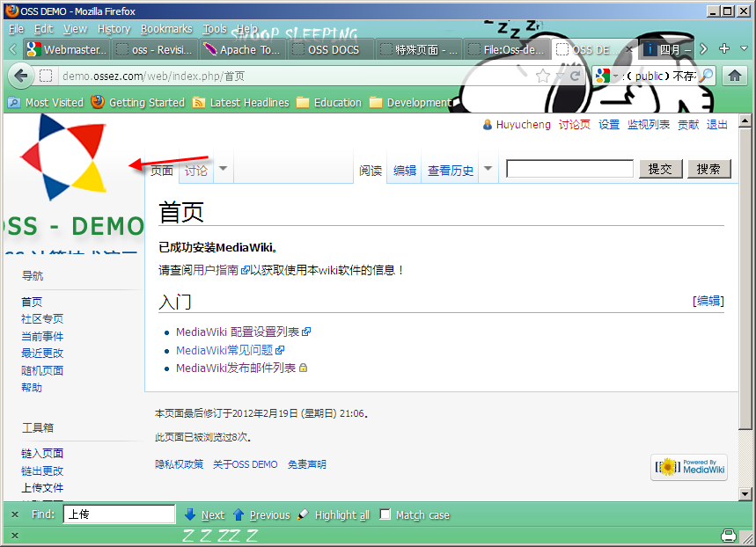Click the page scrollbar down arrow

pyautogui.click(x=745, y=493)
